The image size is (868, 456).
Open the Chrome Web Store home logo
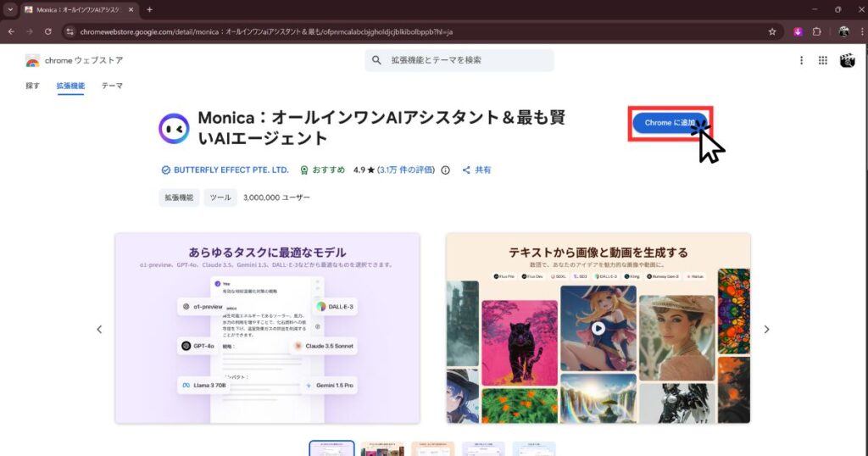point(74,60)
